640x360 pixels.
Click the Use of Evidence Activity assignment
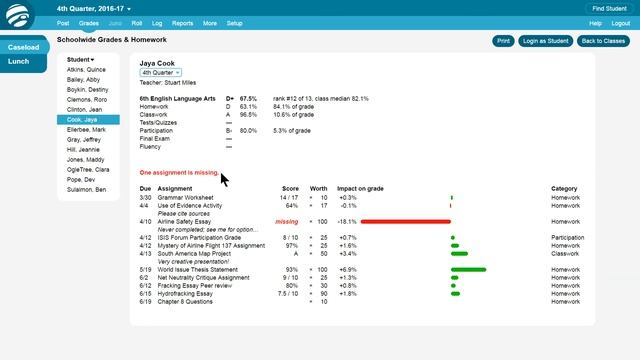coord(190,206)
